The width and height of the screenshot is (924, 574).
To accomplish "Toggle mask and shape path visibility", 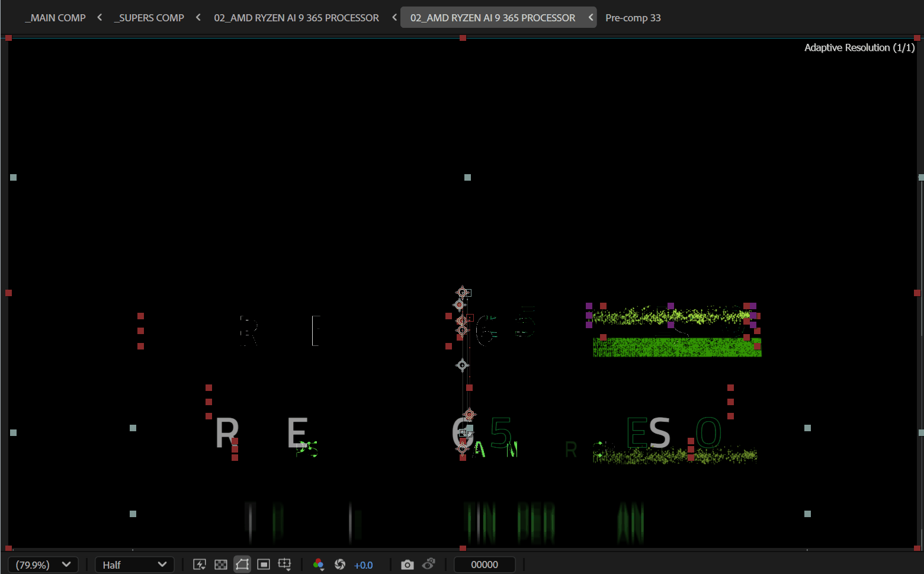I will 242,565.
